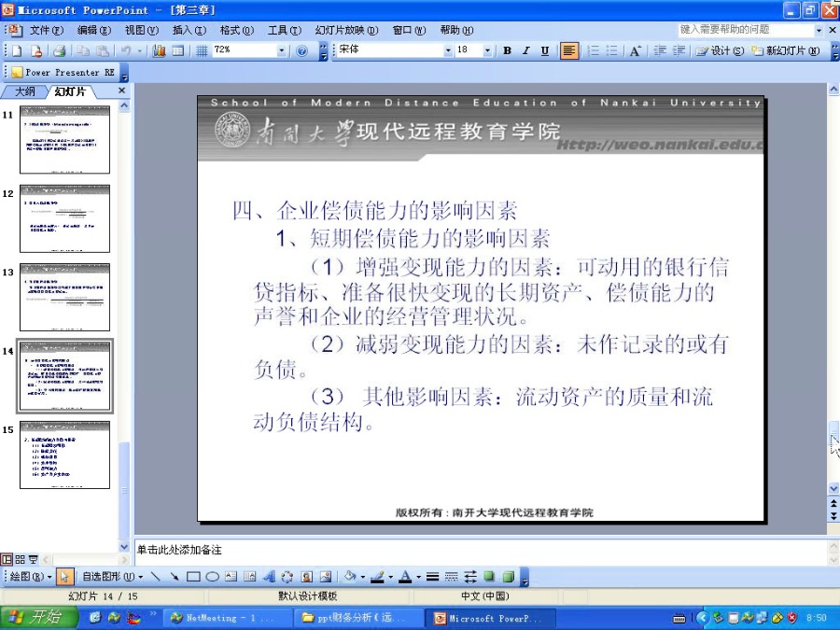This screenshot has width=840, height=630.
Task: Select the Rectangle drawing tool
Action: click(193, 577)
